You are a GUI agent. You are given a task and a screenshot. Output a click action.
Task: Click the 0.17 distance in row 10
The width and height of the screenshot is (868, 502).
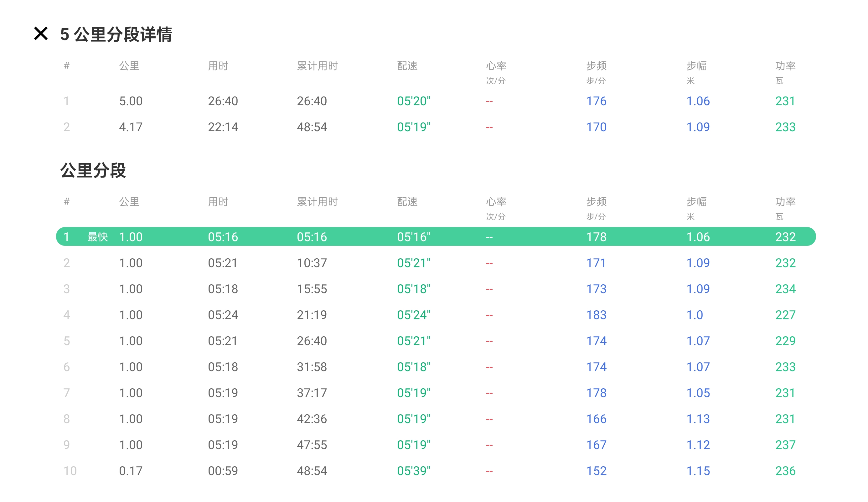(131, 471)
